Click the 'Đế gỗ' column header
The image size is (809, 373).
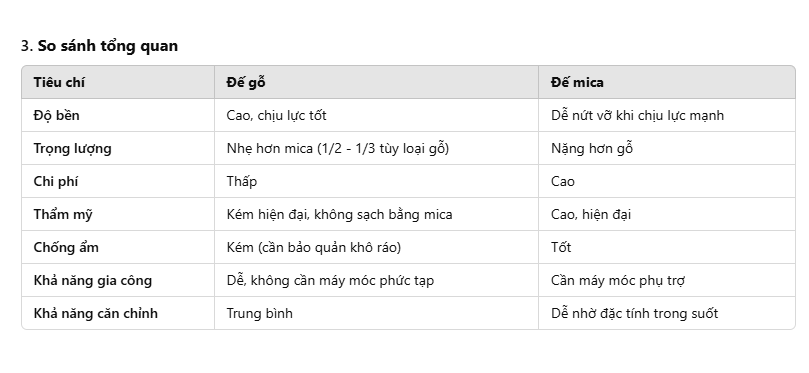click(x=246, y=83)
